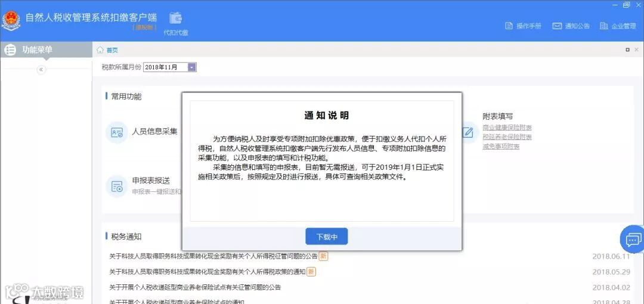
Task: Click the 新 badge on first notice
Action: point(324,256)
